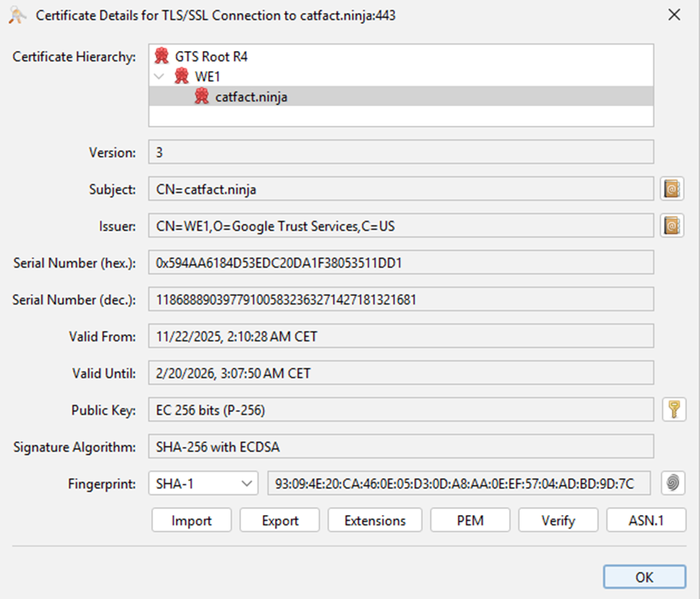Click the Version label
The image size is (700, 599).
tap(113, 153)
